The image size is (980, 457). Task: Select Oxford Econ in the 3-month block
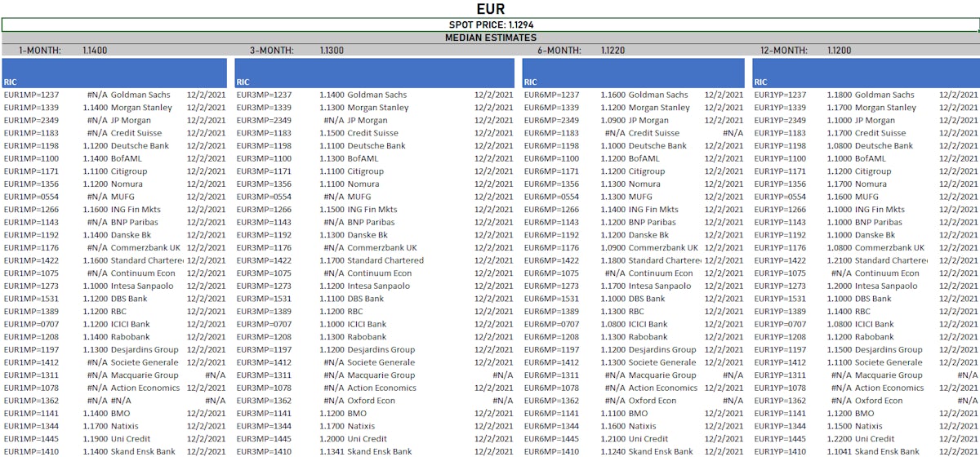372,401
